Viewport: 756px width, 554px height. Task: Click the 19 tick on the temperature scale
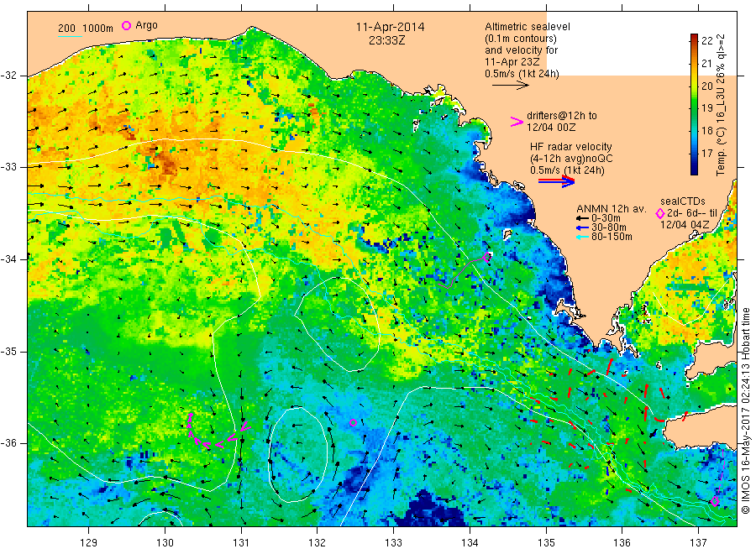(x=706, y=108)
